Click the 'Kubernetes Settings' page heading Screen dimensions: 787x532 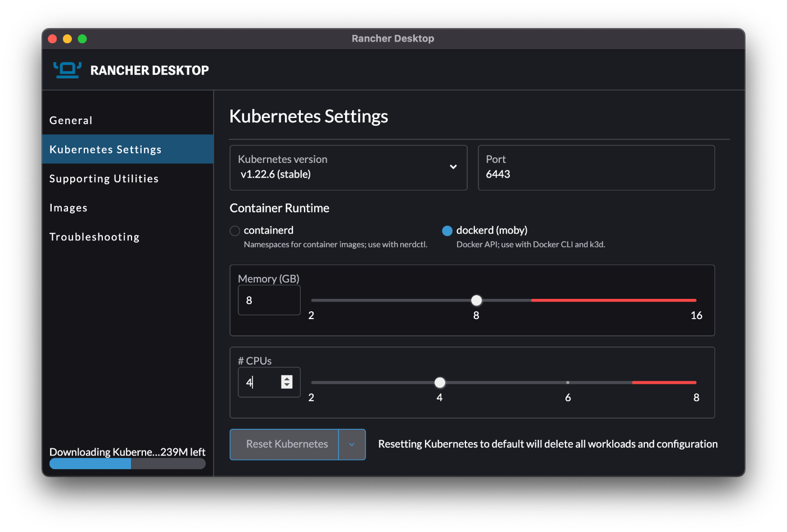(x=309, y=116)
